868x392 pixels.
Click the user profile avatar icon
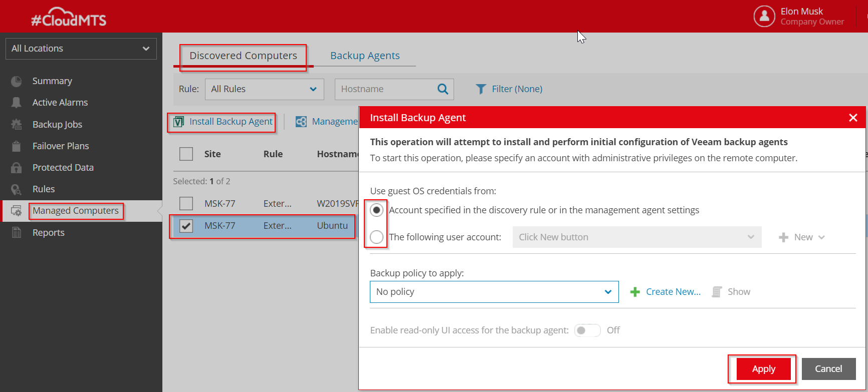[x=764, y=17]
